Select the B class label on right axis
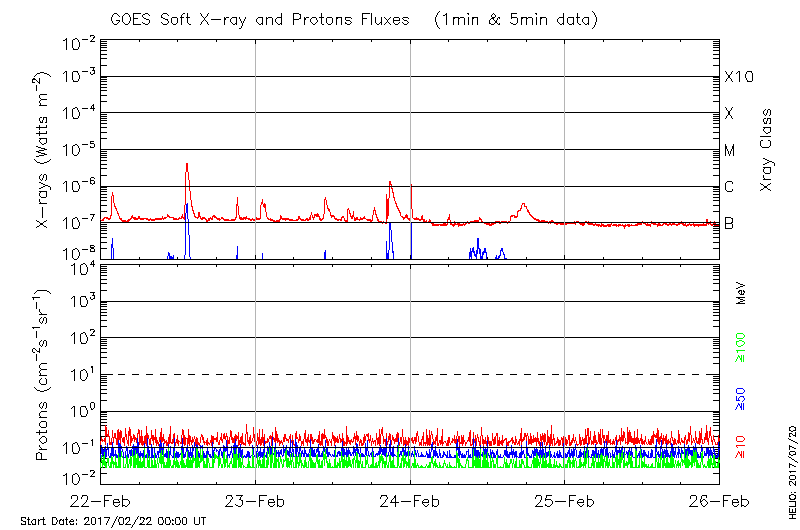Viewport: 800px width, 530px height. (730, 223)
